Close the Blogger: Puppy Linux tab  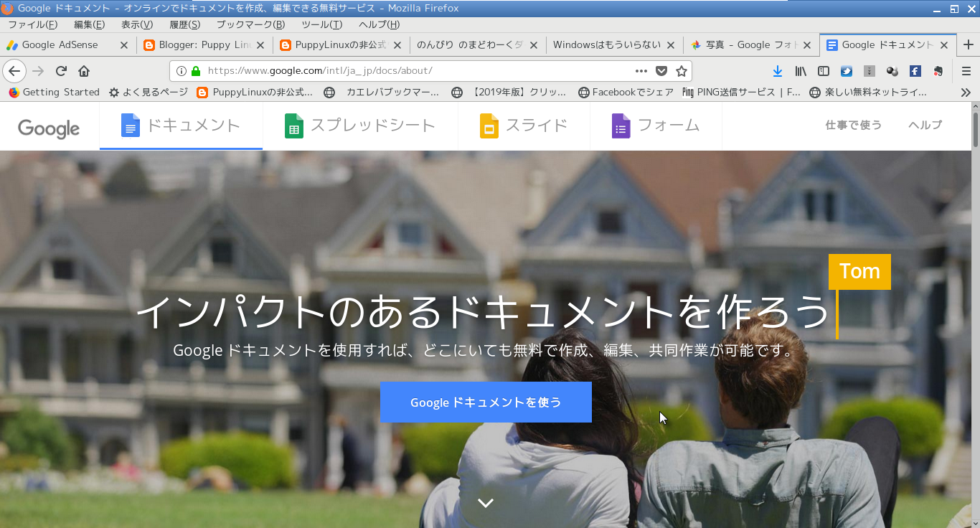260,44
